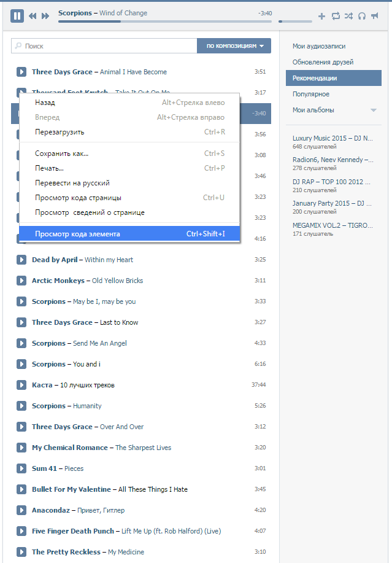The image size is (392, 563).
Task: Choose 'Сохранить как...' from context menu
Action: pos(62,153)
